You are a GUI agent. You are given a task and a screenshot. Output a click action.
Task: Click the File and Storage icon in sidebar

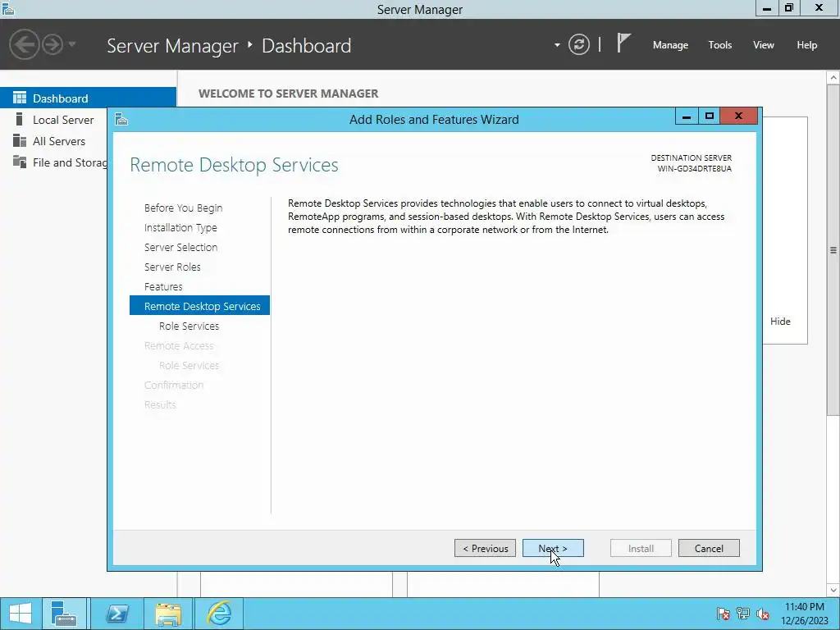[20, 162]
